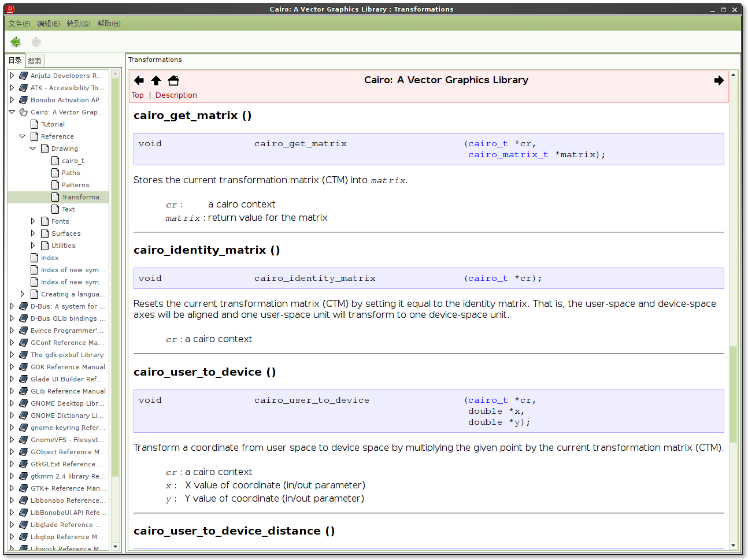Select The gdk-pixbuf Library entry

[67, 355]
